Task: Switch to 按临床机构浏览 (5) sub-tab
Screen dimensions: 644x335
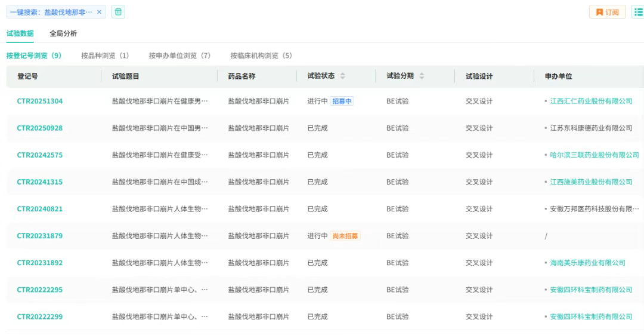Action: (261, 56)
